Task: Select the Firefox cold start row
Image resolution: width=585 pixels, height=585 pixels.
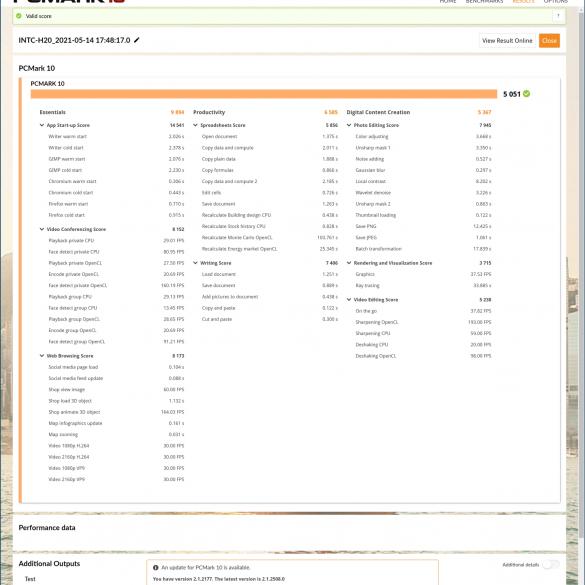Action: tap(116, 215)
